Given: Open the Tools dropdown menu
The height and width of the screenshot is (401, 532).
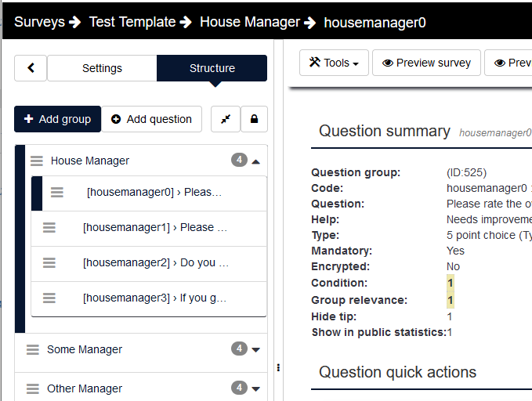Looking at the screenshot, I should tap(334, 63).
